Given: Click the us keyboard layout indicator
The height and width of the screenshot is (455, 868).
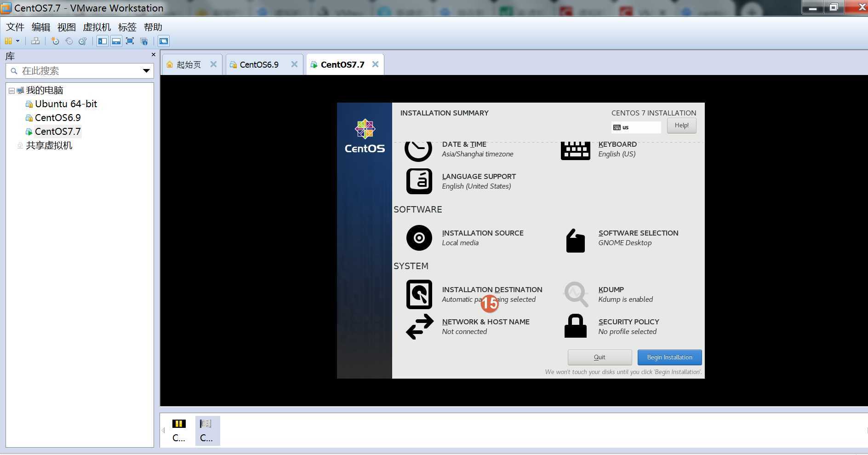Looking at the screenshot, I should point(636,127).
